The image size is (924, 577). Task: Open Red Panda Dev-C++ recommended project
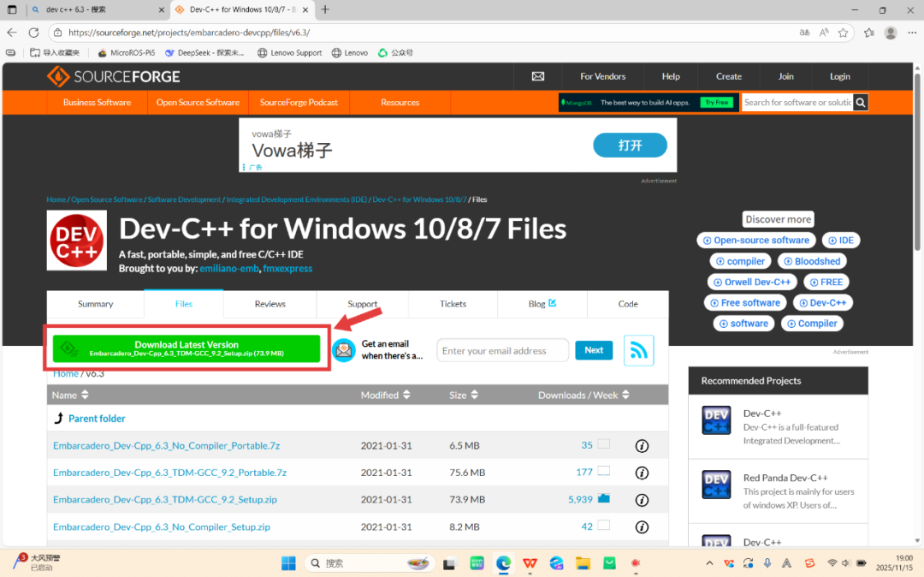pyautogui.click(x=785, y=478)
